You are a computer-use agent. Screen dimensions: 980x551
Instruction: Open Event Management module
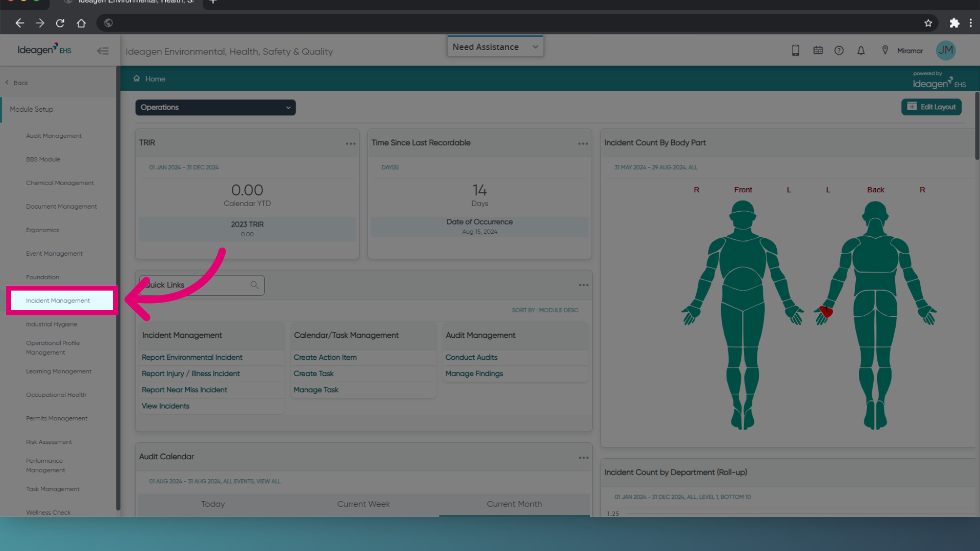[x=54, y=254]
